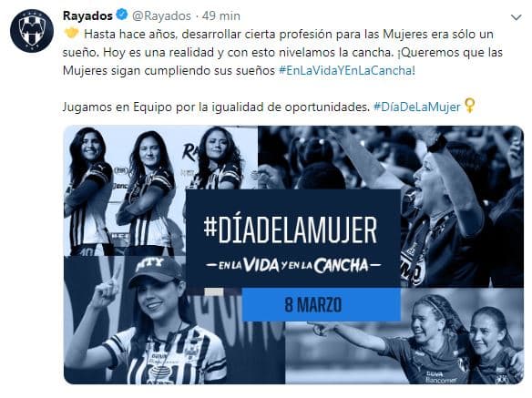This screenshot has width=532, height=398.
Task: Open the attached collage image
Action: pyautogui.click(x=293, y=255)
